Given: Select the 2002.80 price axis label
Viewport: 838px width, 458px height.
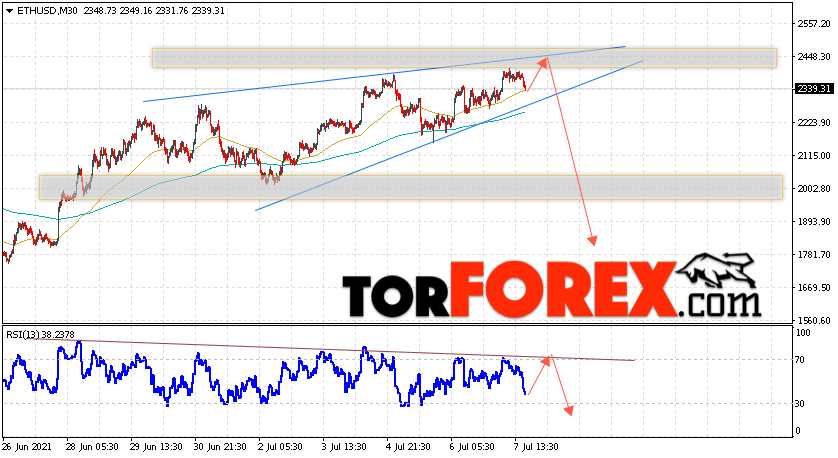Looking at the screenshot, I should tap(813, 189).
